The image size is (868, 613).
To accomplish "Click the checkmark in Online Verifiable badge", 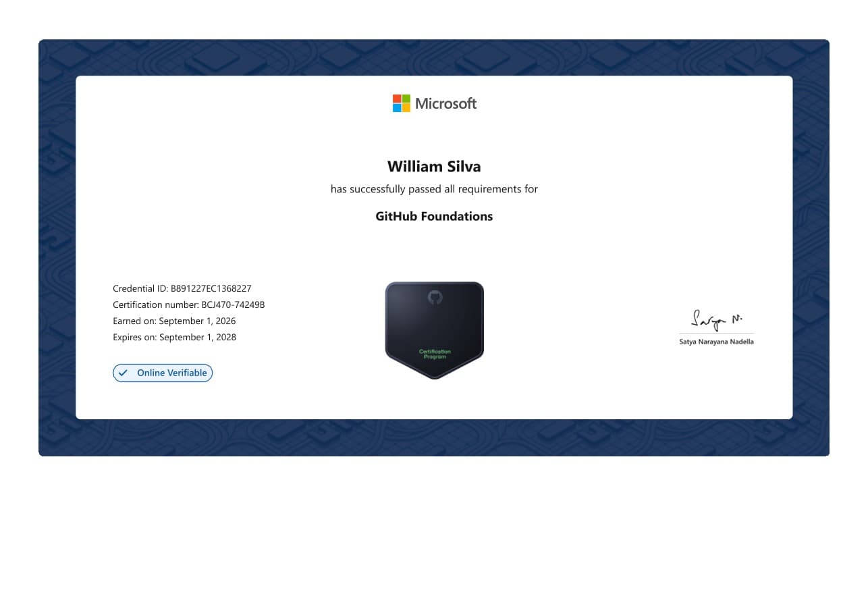I will coord(123,373).
